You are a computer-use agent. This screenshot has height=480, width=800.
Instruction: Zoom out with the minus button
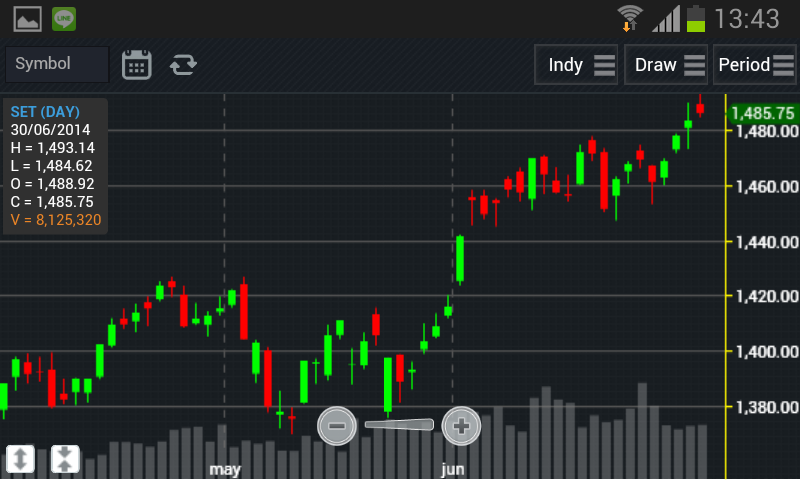(337, 426)
